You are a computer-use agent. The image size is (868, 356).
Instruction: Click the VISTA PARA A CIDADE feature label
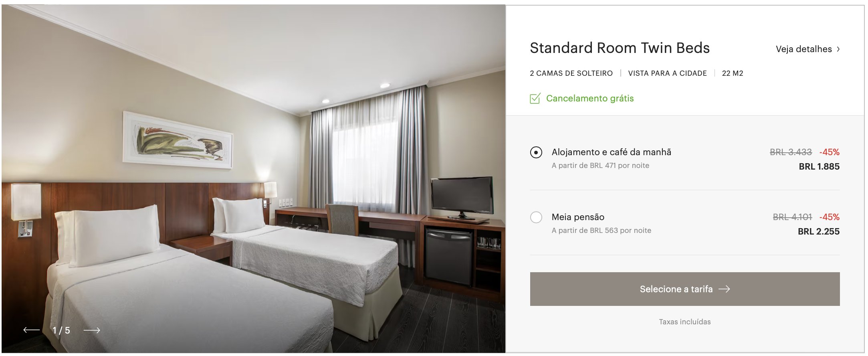click(667, 73)
